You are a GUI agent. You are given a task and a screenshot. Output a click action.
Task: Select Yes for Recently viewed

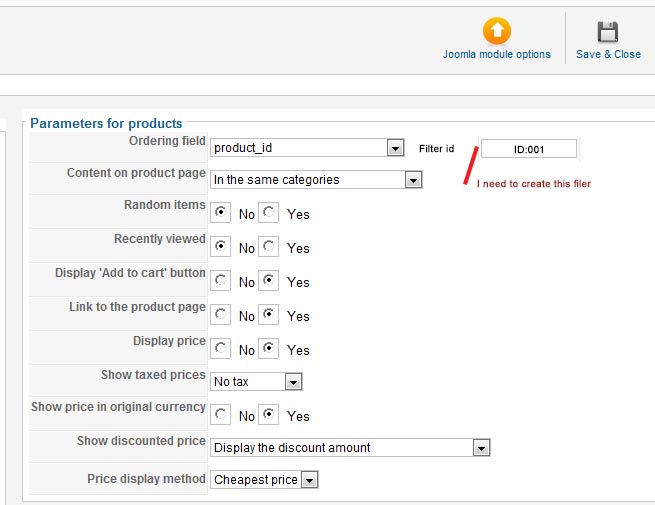[269, 246]
